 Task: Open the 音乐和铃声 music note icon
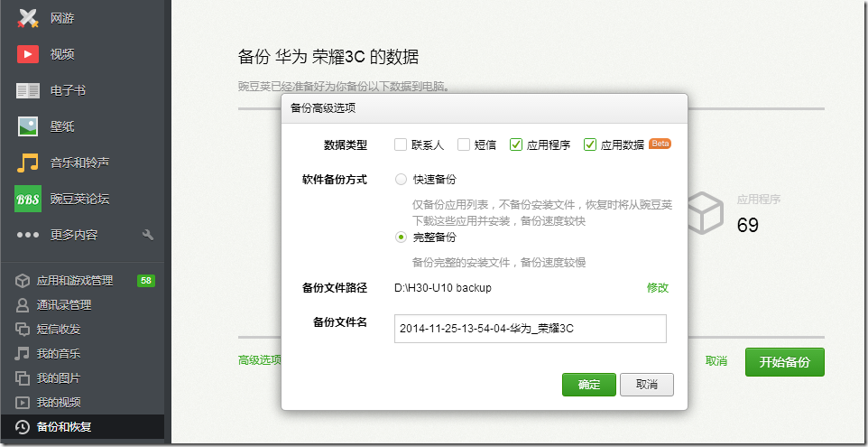tap(28, 163)
